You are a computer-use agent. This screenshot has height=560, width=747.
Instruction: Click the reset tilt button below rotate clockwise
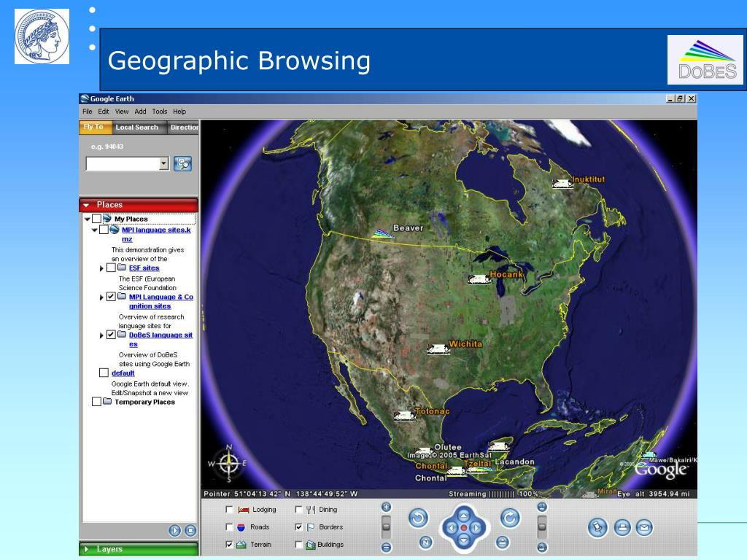click(502, 542)
